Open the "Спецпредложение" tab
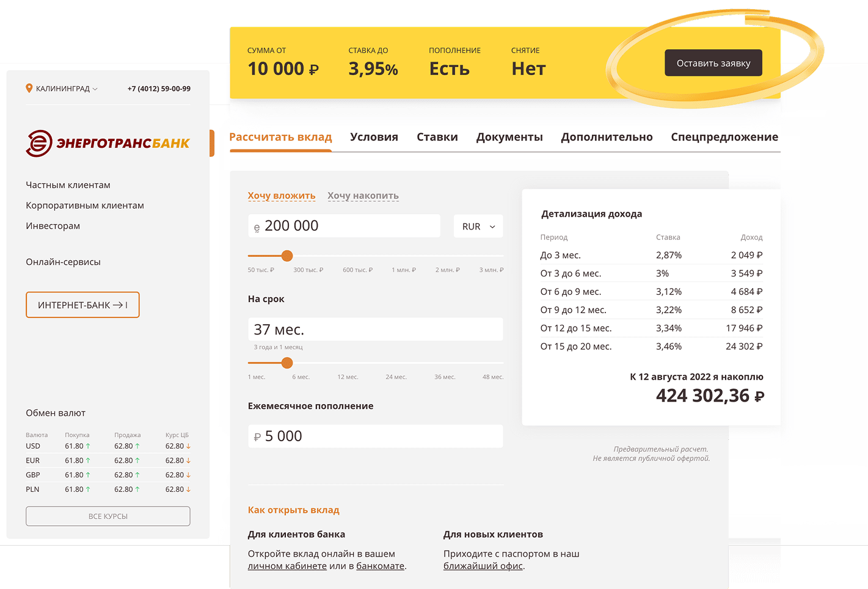The height and width of the screenshot is (589, 868). pos(724,137)
